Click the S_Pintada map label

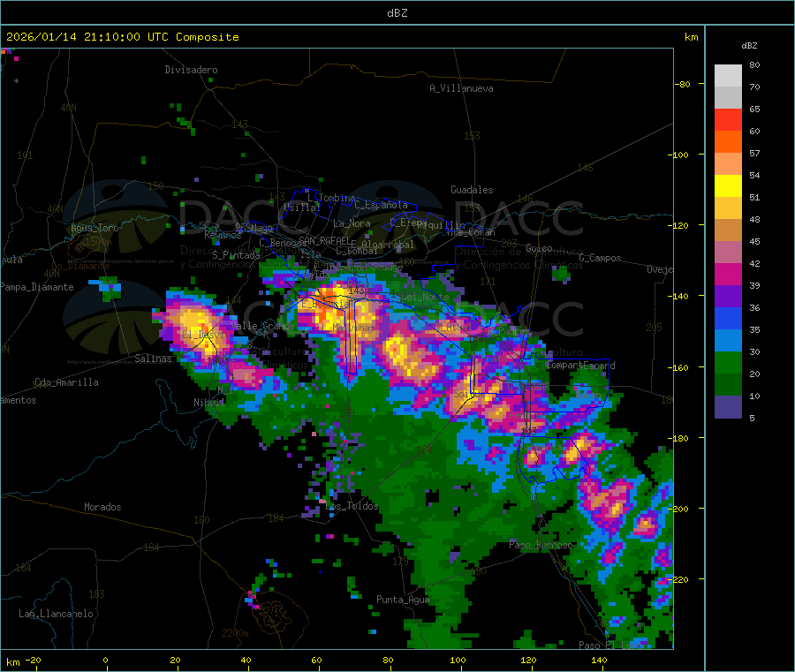pos(236,255)
